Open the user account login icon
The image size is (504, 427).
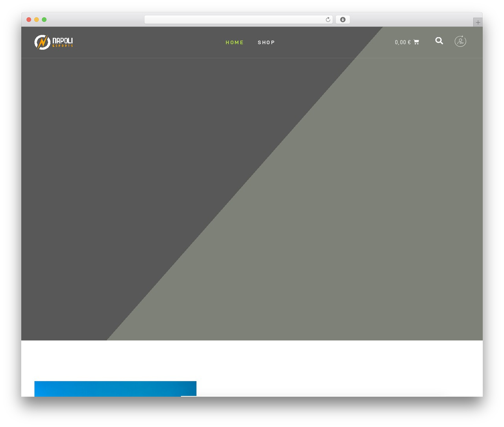tap(460, 41)
